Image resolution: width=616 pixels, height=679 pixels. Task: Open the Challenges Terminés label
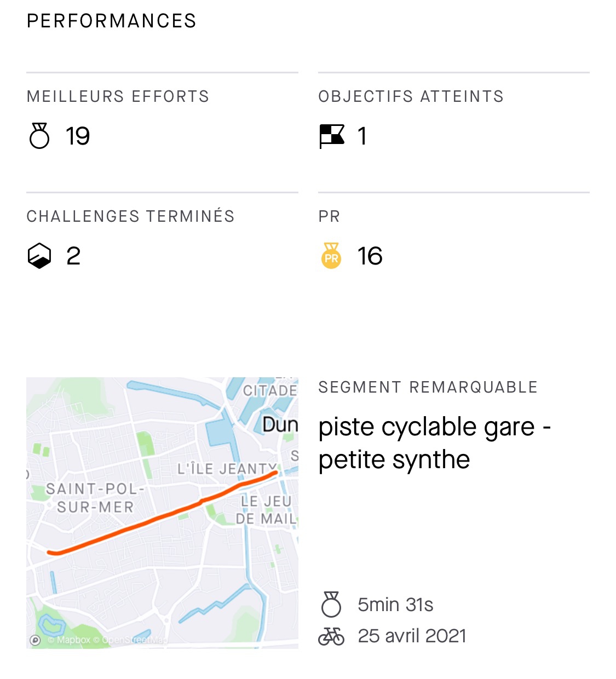(x=131, y=216)
